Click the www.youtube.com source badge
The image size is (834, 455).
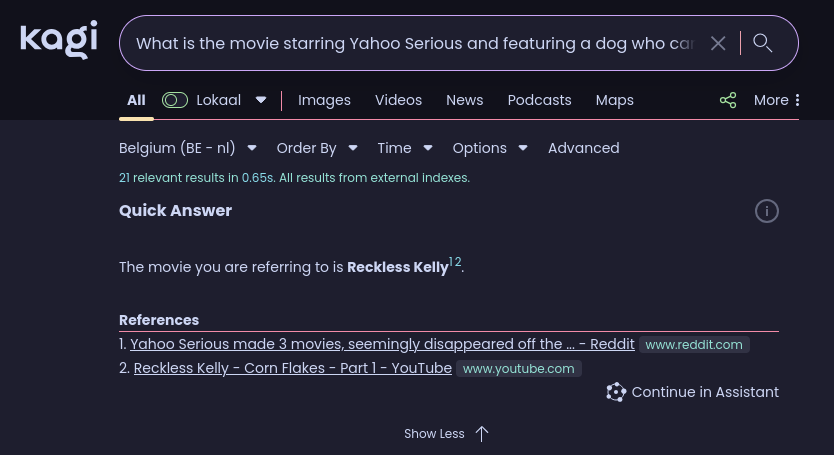tap(519, 368)
